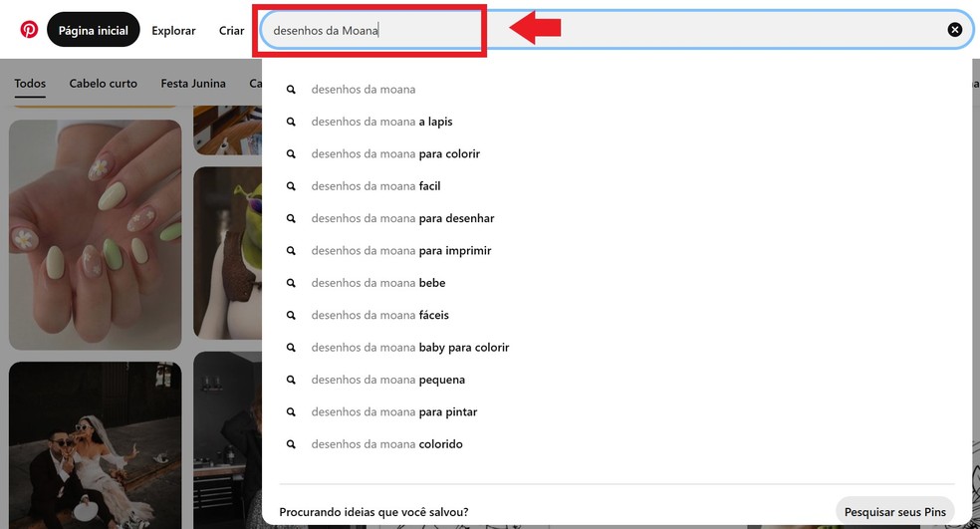Screen dimensions: 980x529
Task: Switch to the Cabelo curto tab
Action: 104,83
